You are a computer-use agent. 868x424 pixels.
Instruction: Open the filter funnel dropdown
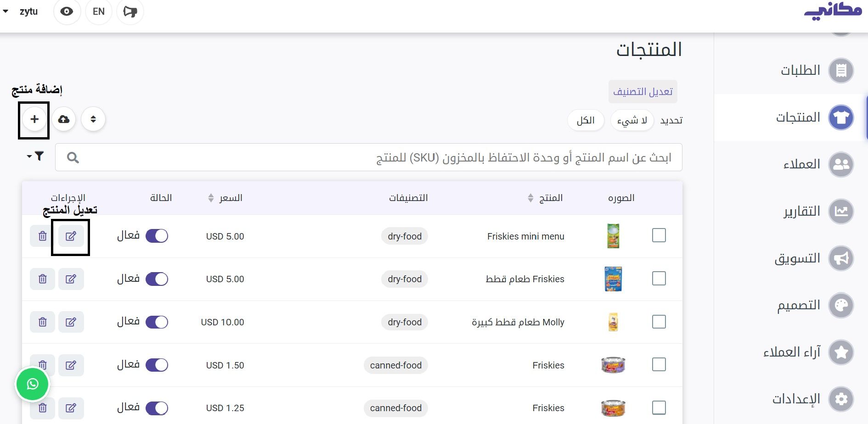[x=35, y=156]
